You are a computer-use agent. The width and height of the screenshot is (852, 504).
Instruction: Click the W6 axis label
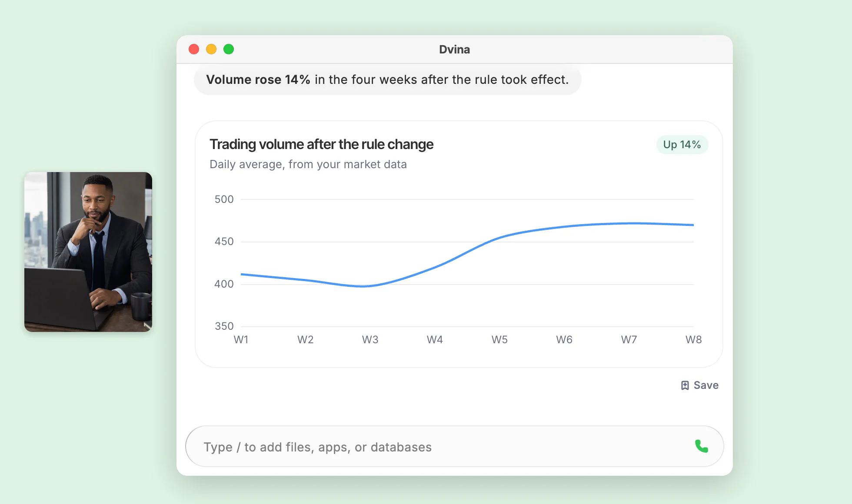(x=564, y=340)
